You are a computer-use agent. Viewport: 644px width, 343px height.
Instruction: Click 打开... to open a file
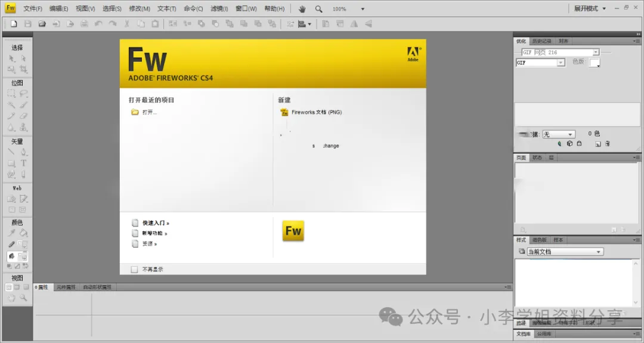(144, 112)
